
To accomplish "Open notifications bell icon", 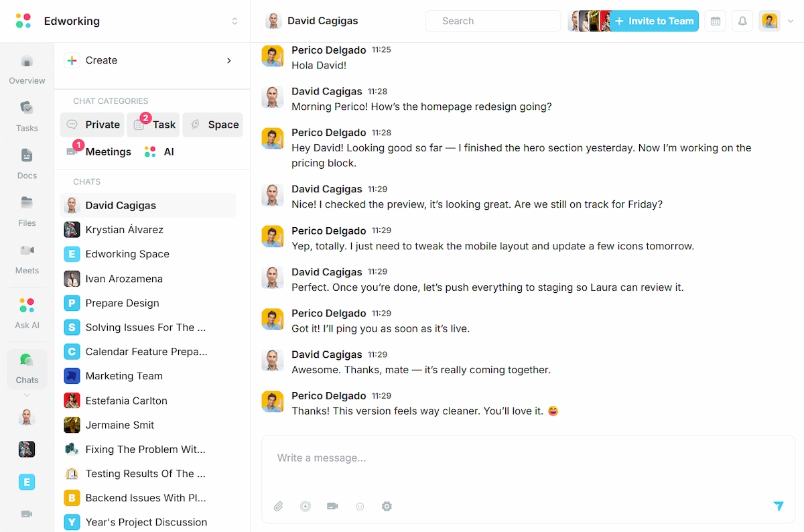I will (742, 21).
